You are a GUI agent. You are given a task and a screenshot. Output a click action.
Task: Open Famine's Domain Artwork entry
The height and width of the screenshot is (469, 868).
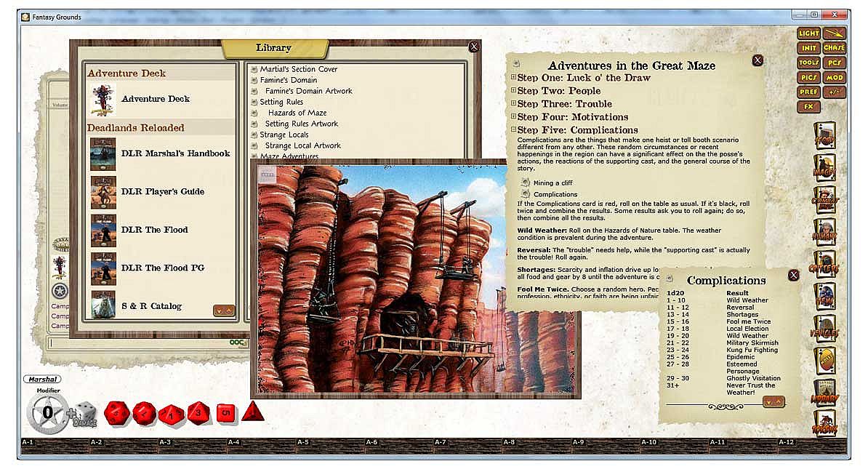coord(308,91)
